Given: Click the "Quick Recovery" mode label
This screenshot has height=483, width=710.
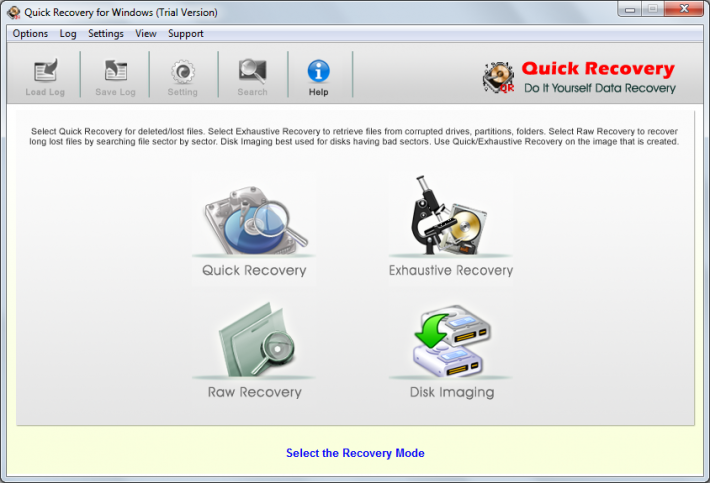Looking at the screenshot, I should click(x=254, y=270).
